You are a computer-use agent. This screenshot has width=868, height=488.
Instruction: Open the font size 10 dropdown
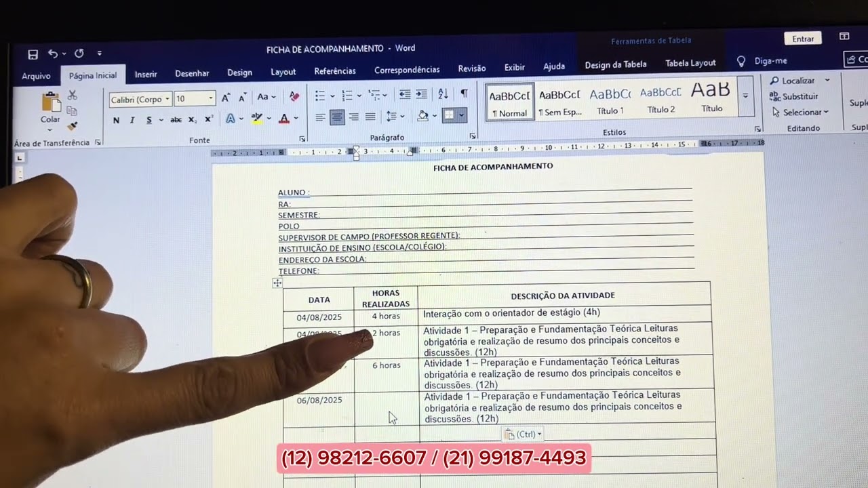click(211, 99)
